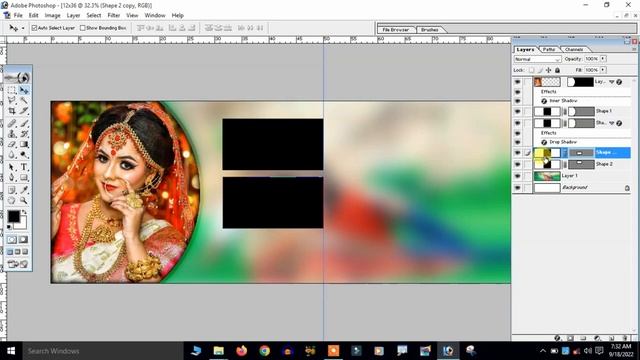640x360 pixels.
Task: Select the Eraser tool
Action: [12, 144]
